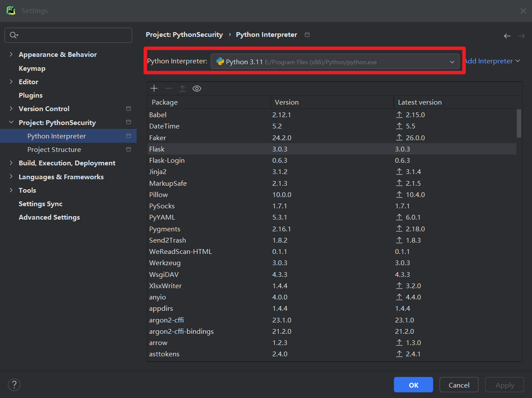Click upgrade arrow icon for Babel package
This screenshot has width=532, height=398.
pos(399,115)
